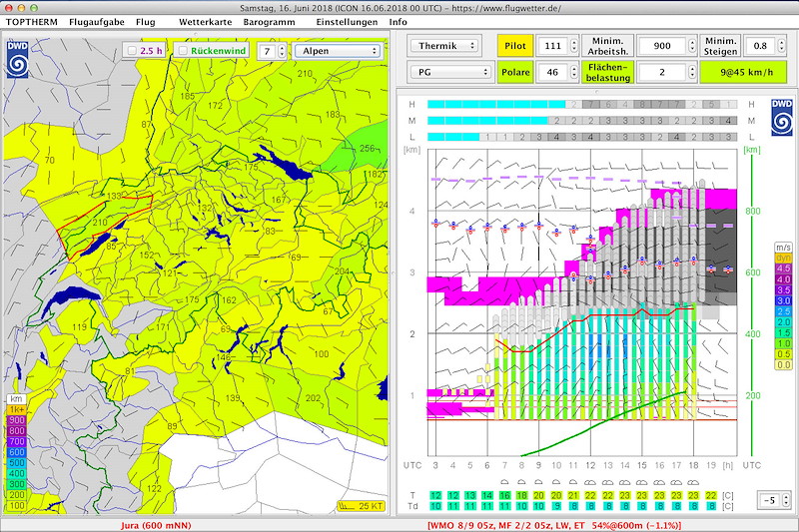Click the 3.0 m/s legend swatch
The width and height of the screenshot is (799, 532).
(783, 300)
